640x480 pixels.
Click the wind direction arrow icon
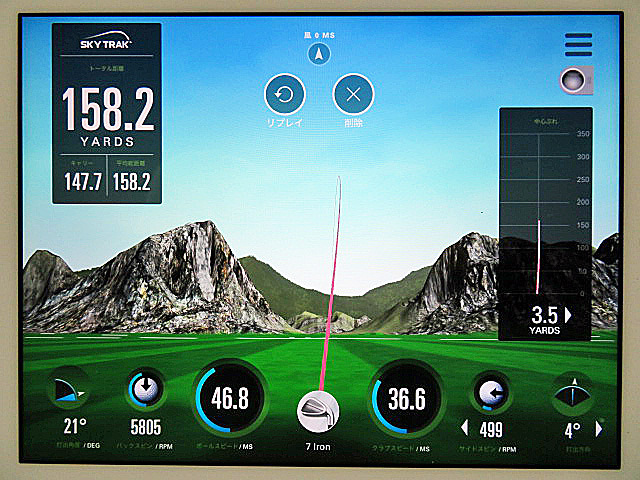point(319,53)
